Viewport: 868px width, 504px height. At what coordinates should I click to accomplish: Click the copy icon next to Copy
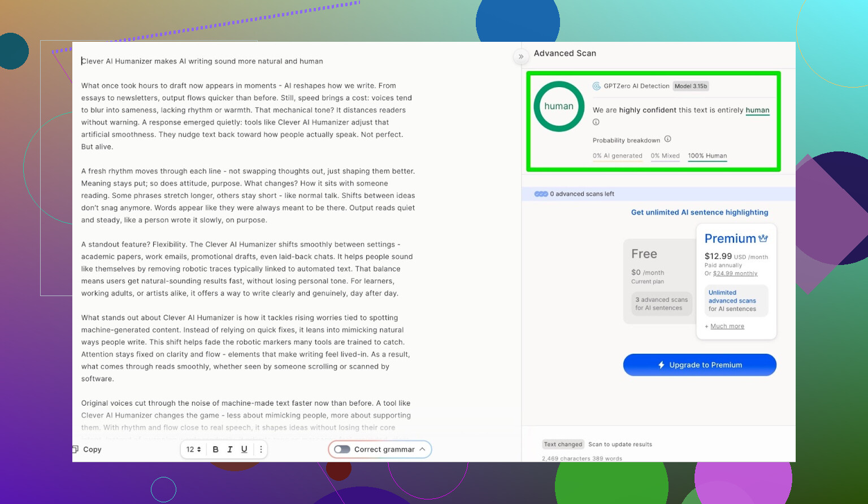(x=75, y=449)
